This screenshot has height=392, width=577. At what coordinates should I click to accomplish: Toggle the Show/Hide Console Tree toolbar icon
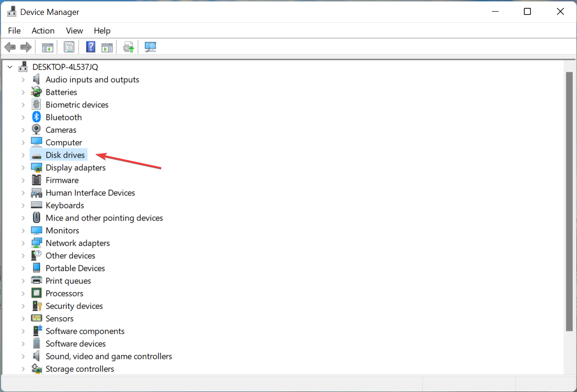48,47
